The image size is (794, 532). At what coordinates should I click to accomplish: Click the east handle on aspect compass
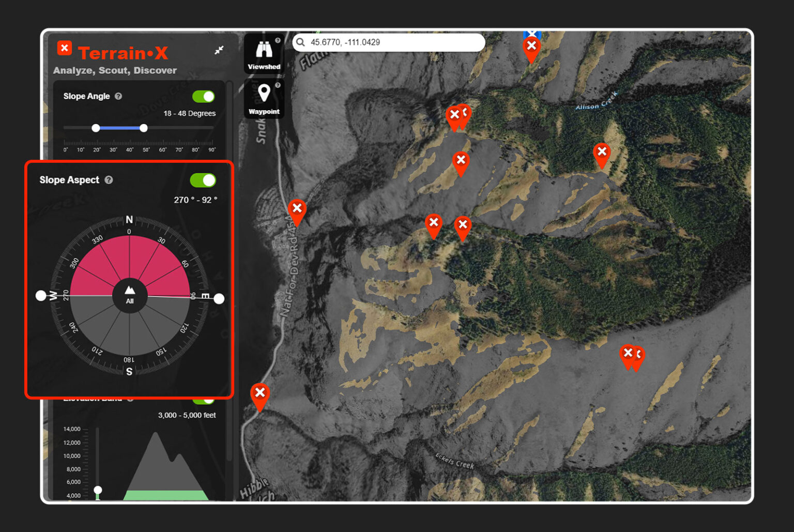click(219, 298)
